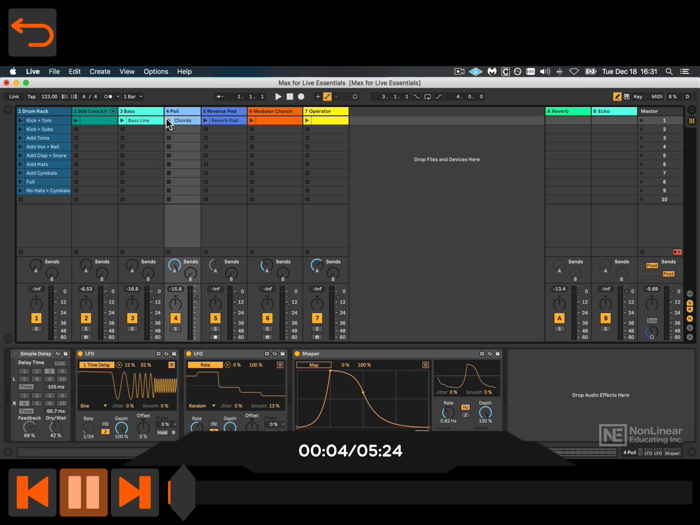The height and width of the screenshot is (525, 700).
Task: Open the Edit menu
Action: (x=75, y=71)
